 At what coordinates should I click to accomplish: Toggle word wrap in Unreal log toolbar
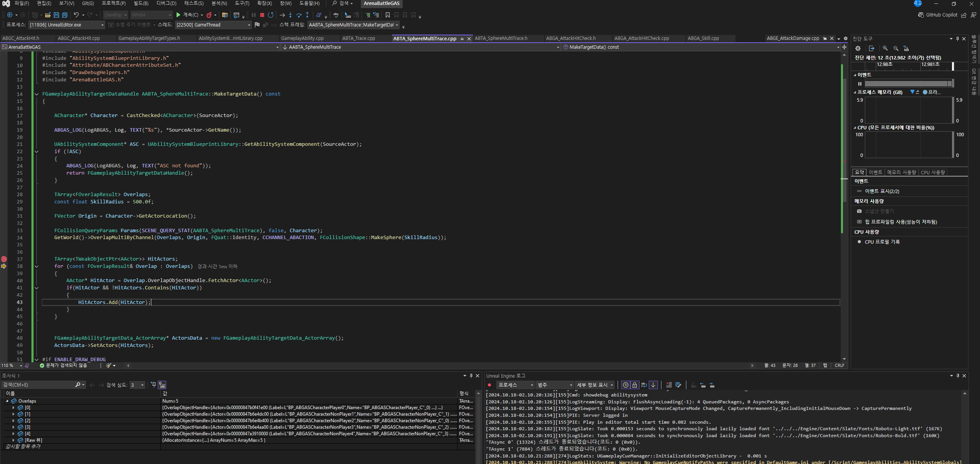644,385
